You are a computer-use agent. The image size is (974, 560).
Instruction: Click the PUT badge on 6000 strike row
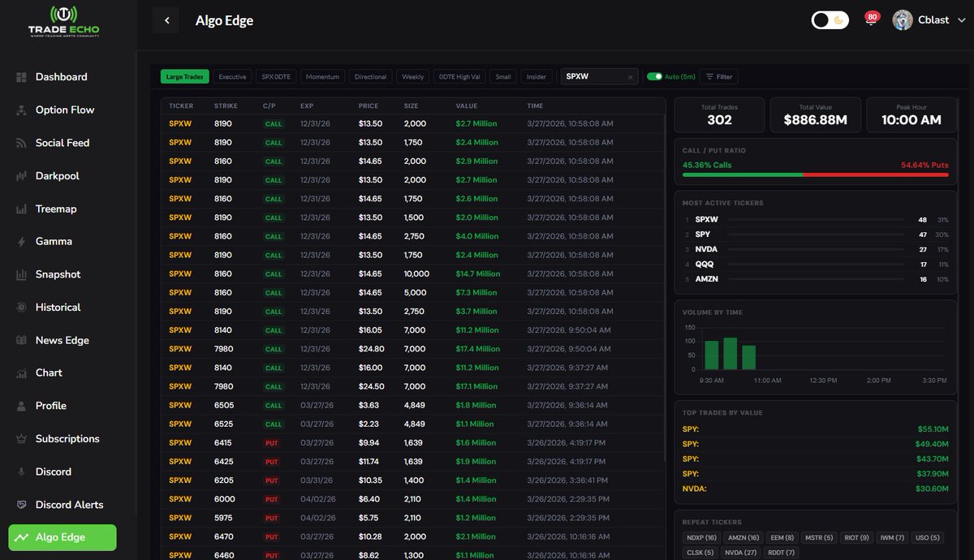272,500
